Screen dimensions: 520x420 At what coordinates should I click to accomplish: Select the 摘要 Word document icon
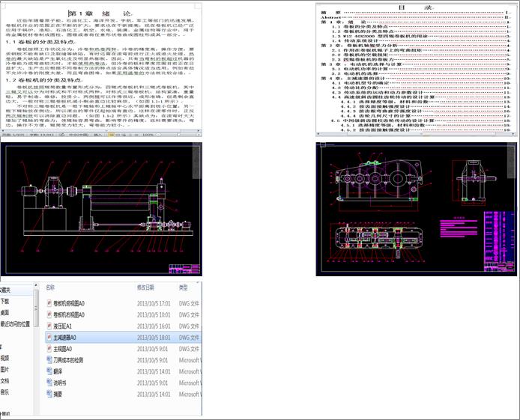coord(49,394)
